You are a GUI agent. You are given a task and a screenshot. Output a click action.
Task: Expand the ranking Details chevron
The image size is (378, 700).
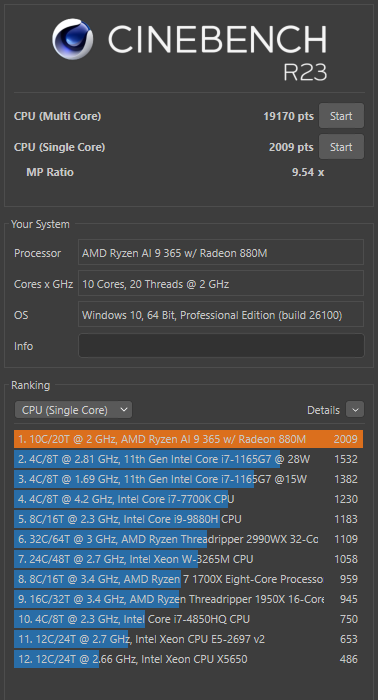355,410
